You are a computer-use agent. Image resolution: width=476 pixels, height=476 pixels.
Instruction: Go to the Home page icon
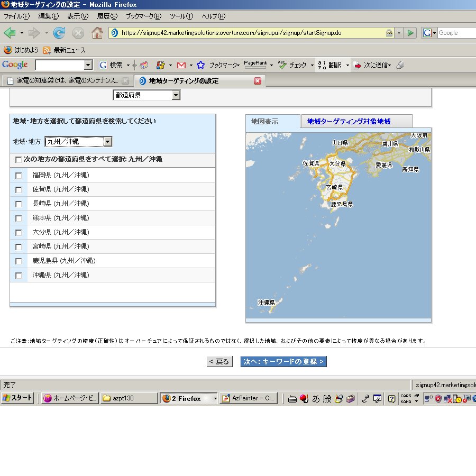pos(97,33)
